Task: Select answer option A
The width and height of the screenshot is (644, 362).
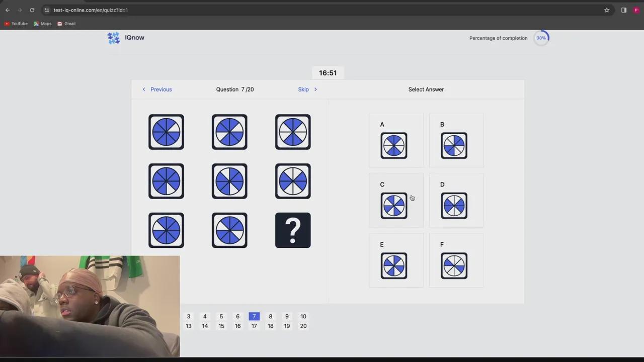Action: pyautogui.click(x=396, y=140)
